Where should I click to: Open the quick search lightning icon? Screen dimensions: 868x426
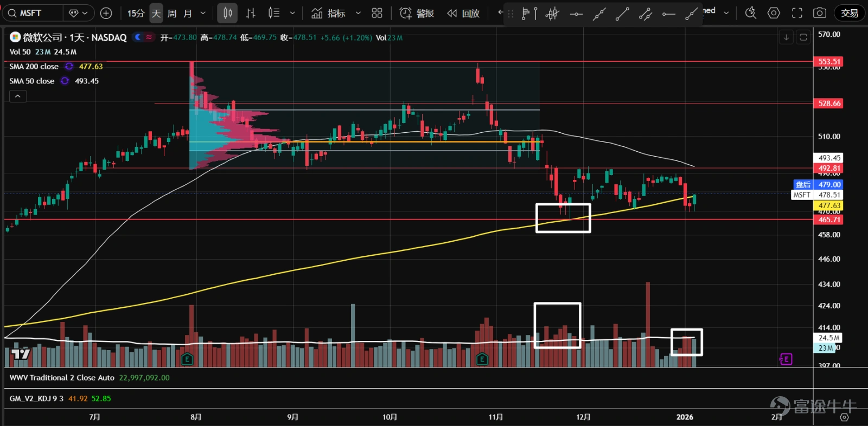pos(750,13)
